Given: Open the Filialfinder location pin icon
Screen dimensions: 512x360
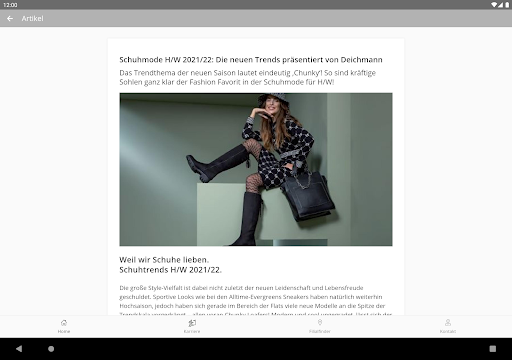Looking at the screenshot, I should [320, 322].
